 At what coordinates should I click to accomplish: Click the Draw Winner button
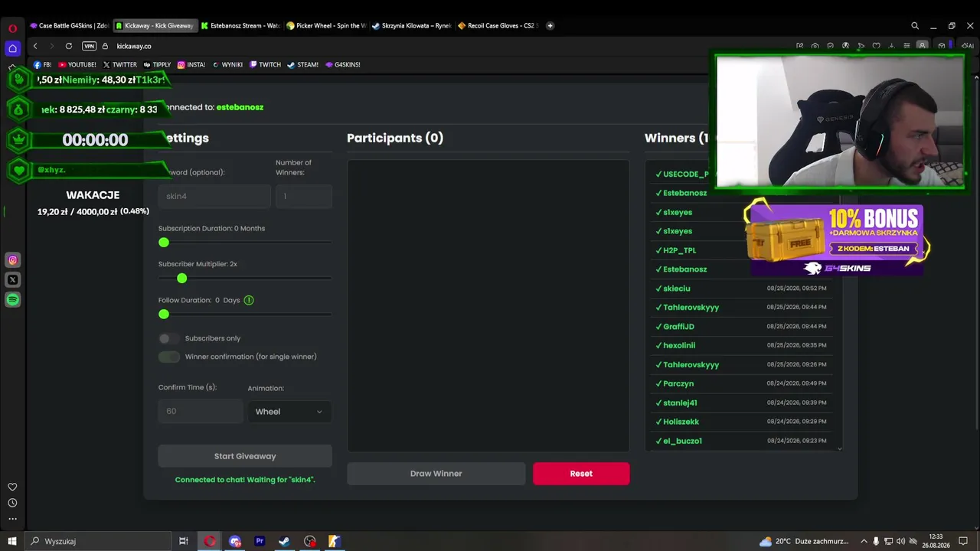point(436,474)
